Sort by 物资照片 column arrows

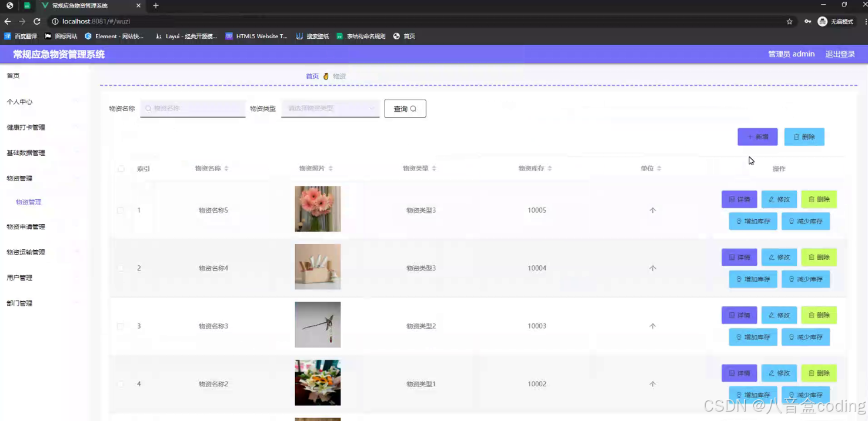click(x=330, y=169)
